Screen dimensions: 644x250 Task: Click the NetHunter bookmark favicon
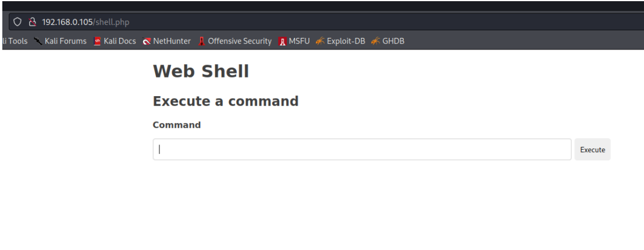[x=147, y=41]
